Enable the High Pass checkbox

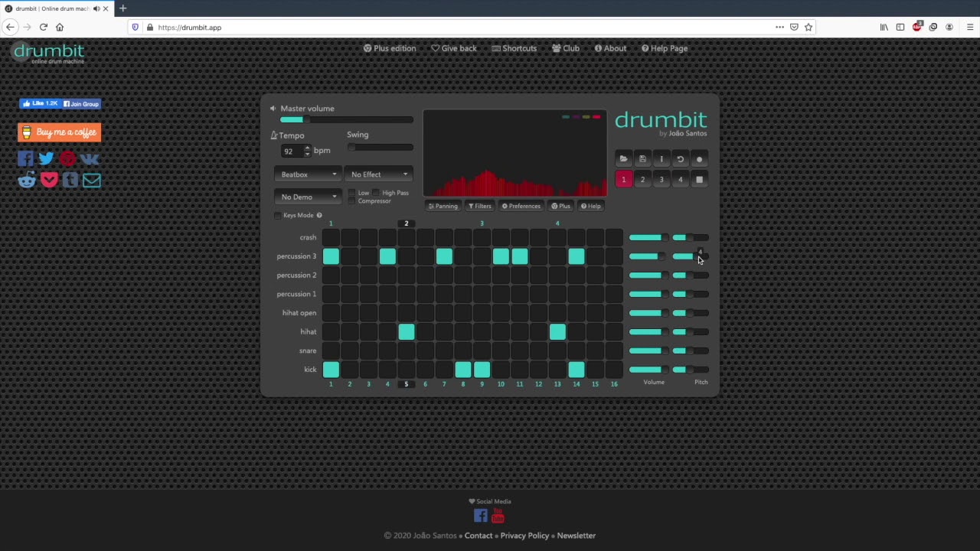pos(376,193)
